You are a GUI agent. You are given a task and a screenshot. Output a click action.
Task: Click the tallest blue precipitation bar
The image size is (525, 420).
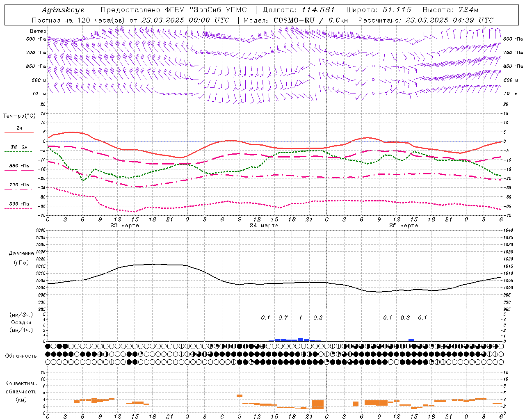300,340
